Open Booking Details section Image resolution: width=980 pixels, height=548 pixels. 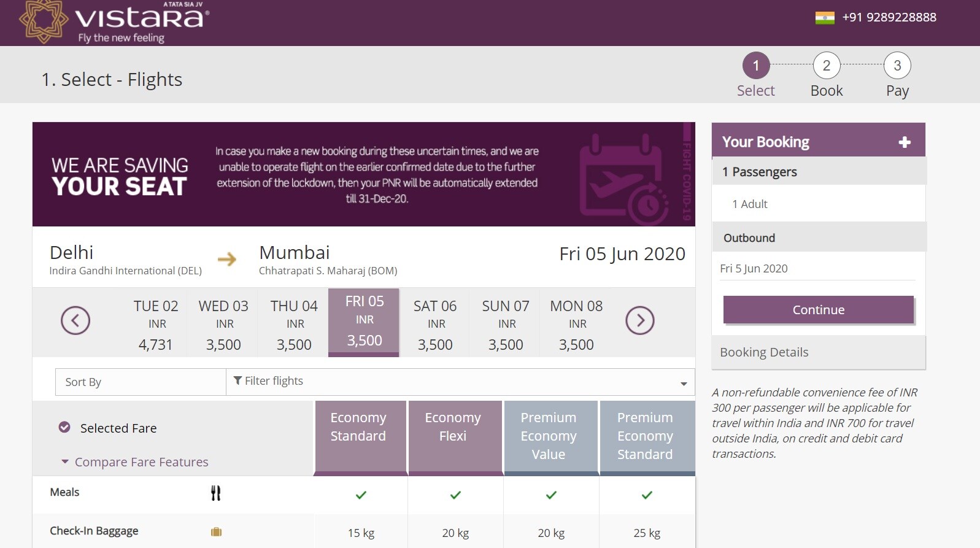point(819,352)
